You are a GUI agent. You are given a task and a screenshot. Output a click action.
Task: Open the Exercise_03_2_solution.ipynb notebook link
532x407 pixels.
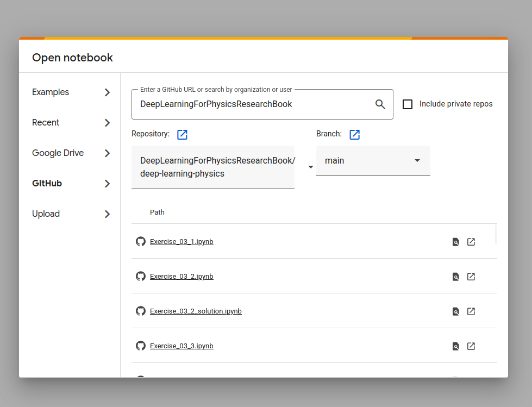(196, 311)
